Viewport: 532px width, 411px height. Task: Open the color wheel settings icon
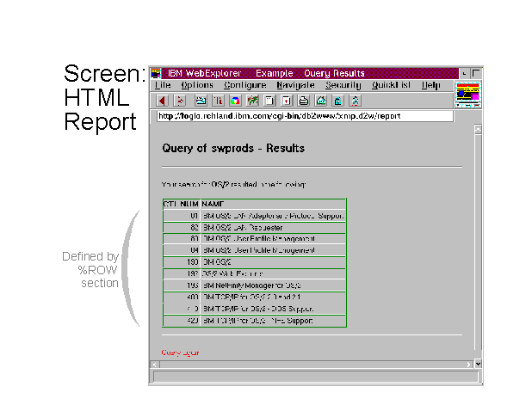point(235,101)
